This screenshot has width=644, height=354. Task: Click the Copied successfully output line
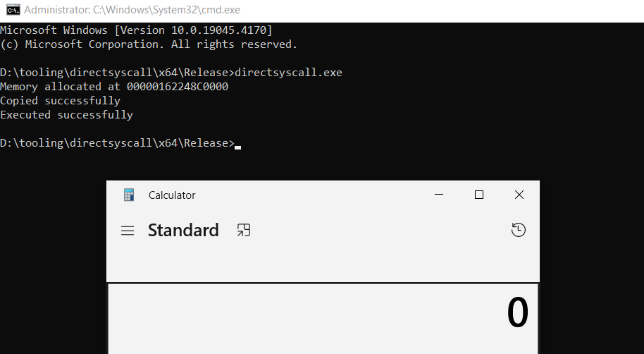[60, 101]
